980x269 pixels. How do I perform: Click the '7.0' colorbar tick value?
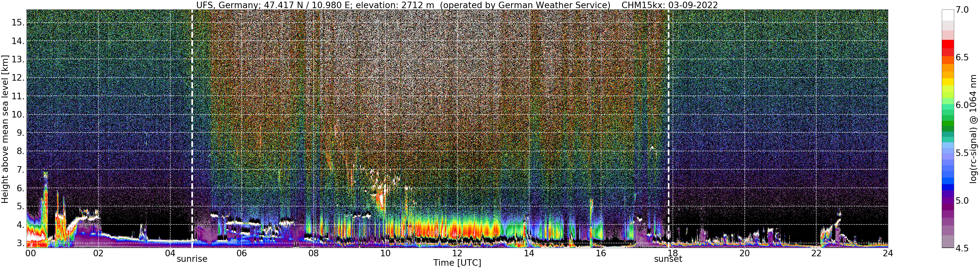pos(961,10)
